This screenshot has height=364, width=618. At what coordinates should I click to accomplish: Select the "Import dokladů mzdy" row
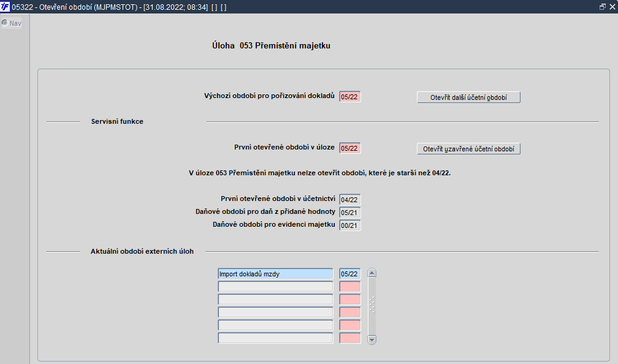pos(275,274)
